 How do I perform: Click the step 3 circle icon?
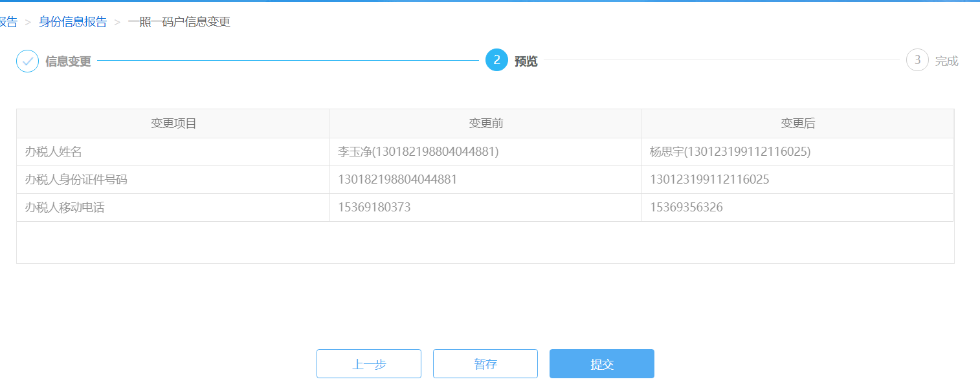917,60
